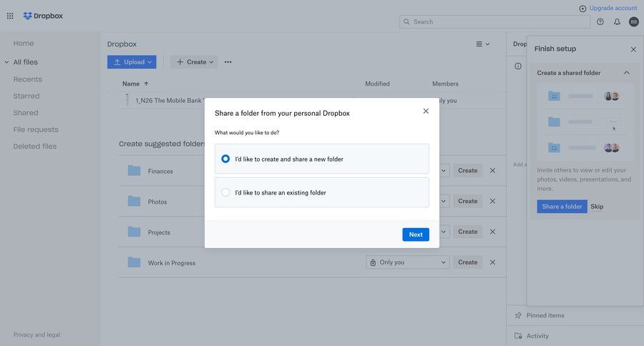Create the Photos suggested folder
Image resolution: width=644 pixels, height=346 pixels.
coord(468,201)
